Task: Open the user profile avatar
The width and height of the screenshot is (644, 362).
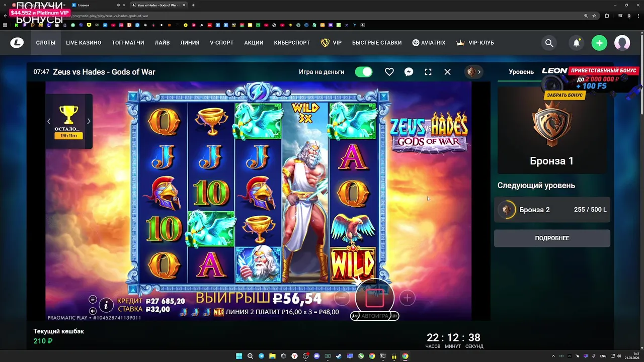Action: (622, 43)
